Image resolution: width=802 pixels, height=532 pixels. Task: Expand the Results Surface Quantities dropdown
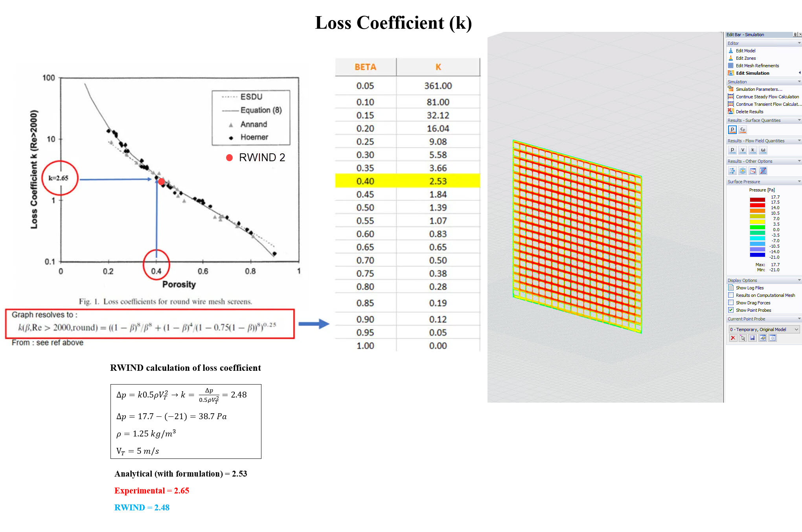click(798, 121)
